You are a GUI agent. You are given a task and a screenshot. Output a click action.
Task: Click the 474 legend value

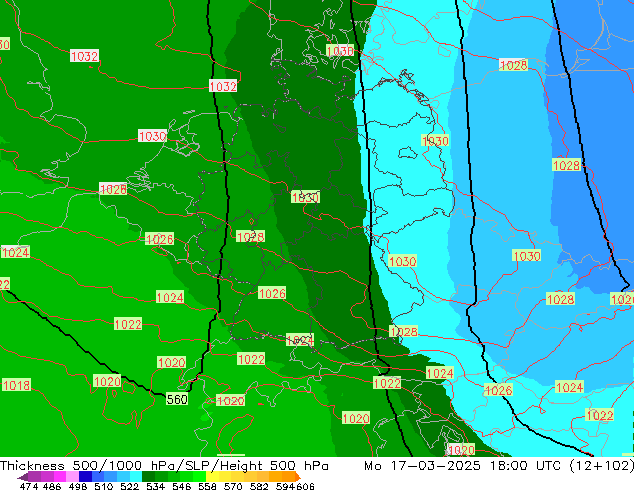[x=29, y=486]
